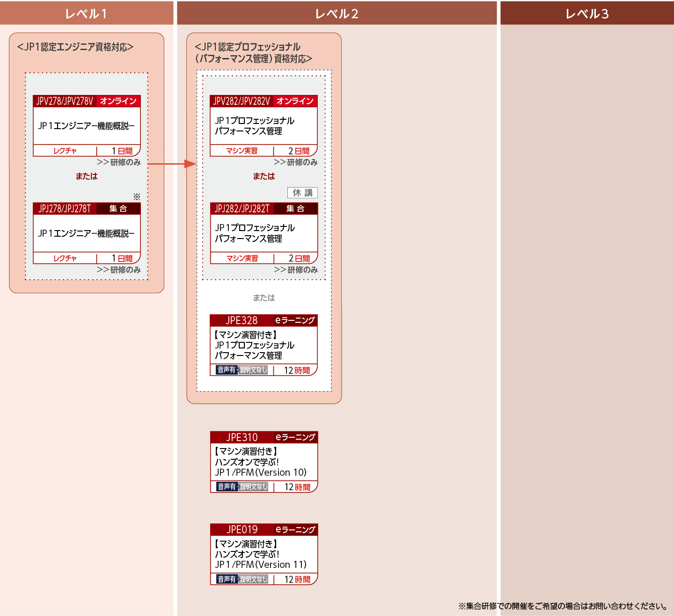Click 研修のみ link under JPV282/JPV282V course
Image resolution: width=674 pixels, height=616 pixels.
click(x=296, y=162)
